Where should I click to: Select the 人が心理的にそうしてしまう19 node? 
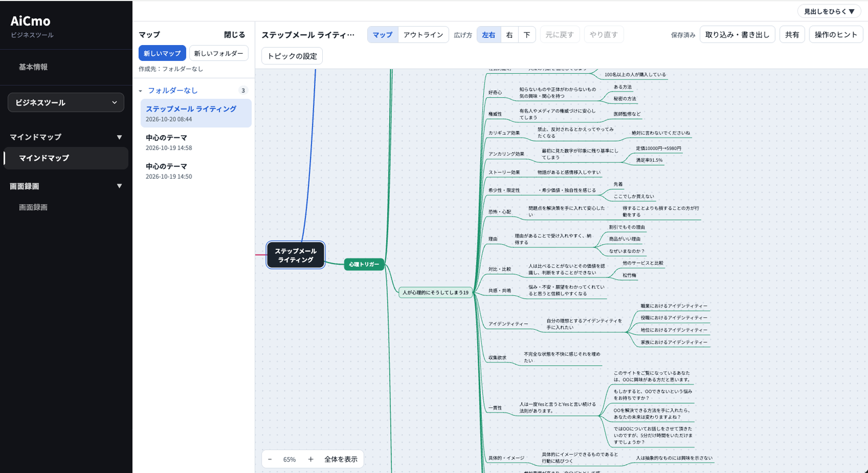click(x=435, y=292)
